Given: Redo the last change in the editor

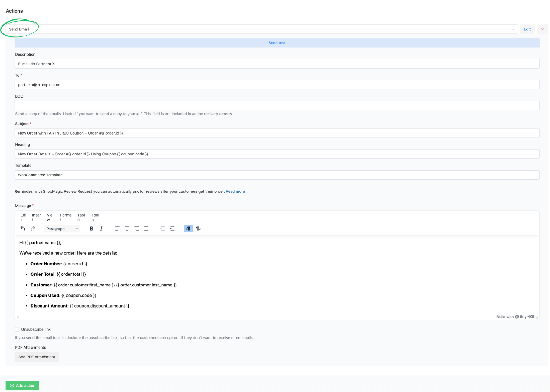Looking at the screenshot, I should click(x=33, y=228).
